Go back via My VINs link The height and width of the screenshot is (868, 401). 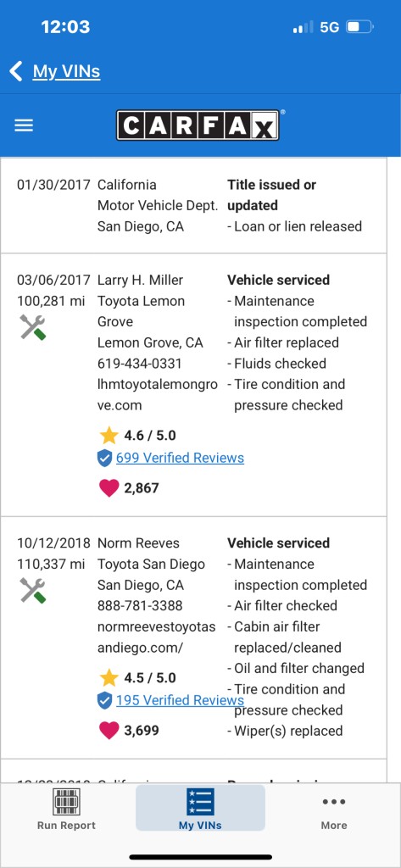click(x=66, y=71)
